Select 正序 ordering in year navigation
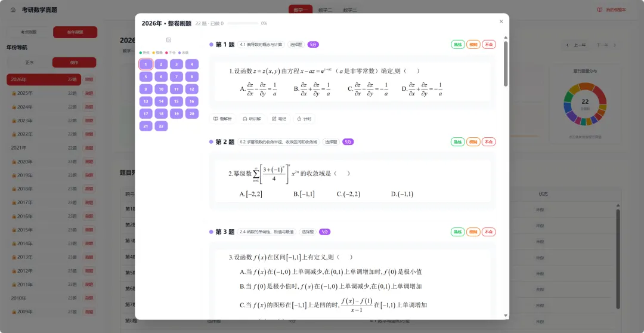 pyautogui.click(x=29, y=63)
